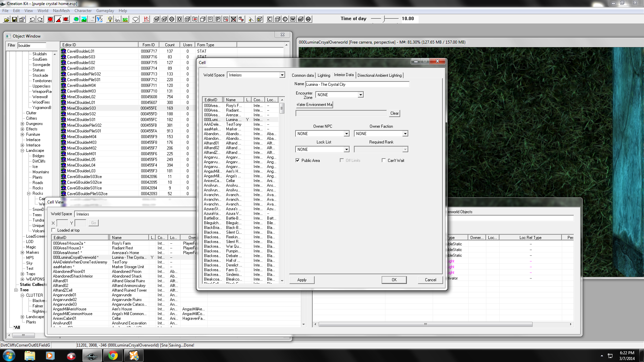The width and height of the screenshot is (644, 362).
Task: Open the Owner NPC dropdown
Action: point(346,134)
